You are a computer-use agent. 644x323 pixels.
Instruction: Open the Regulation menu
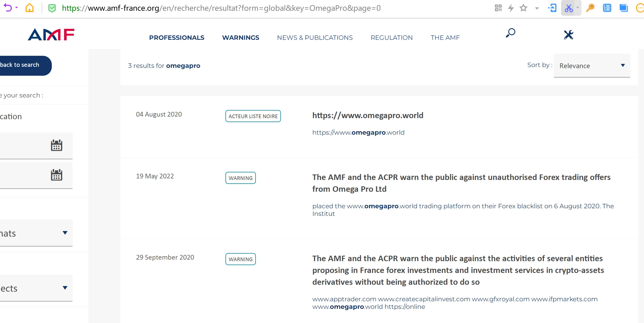[x=392, y=38]
